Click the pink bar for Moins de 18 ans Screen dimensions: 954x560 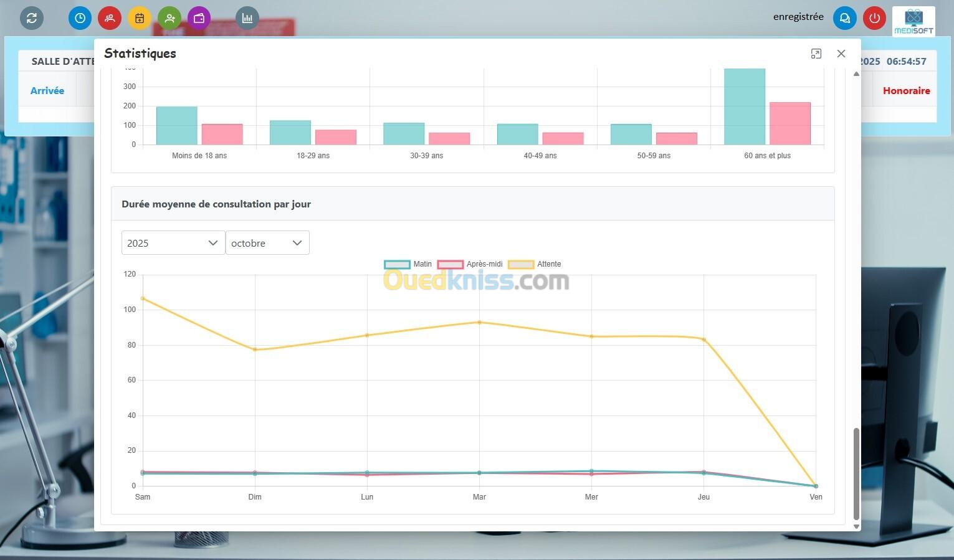(x=222, y=135)
